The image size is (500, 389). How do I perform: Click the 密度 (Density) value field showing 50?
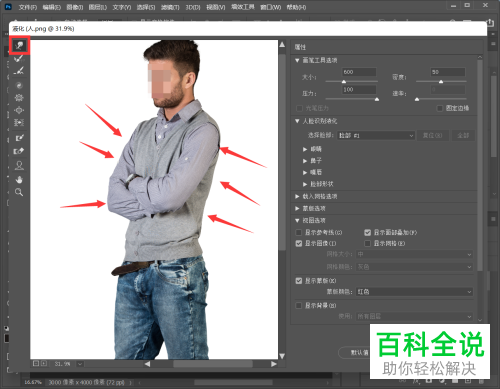[447, 72]
